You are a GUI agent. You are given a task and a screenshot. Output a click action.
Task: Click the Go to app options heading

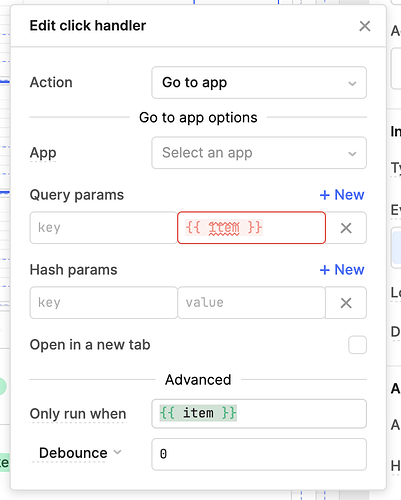(x=198, y=118)
